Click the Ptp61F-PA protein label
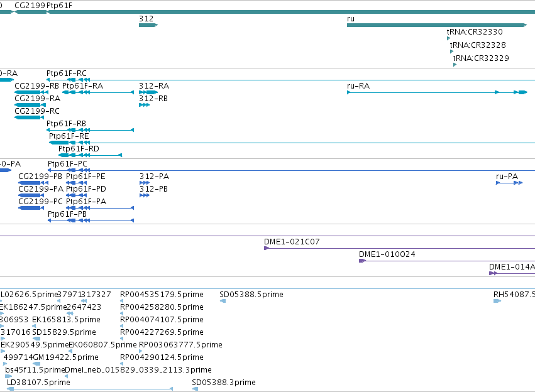 coord(86,202)
